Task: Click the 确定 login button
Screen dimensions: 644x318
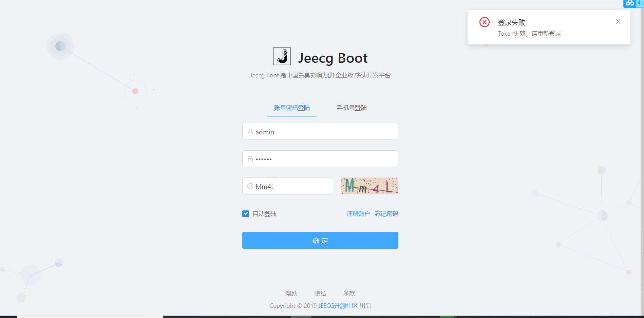Action: coord(320,240)
